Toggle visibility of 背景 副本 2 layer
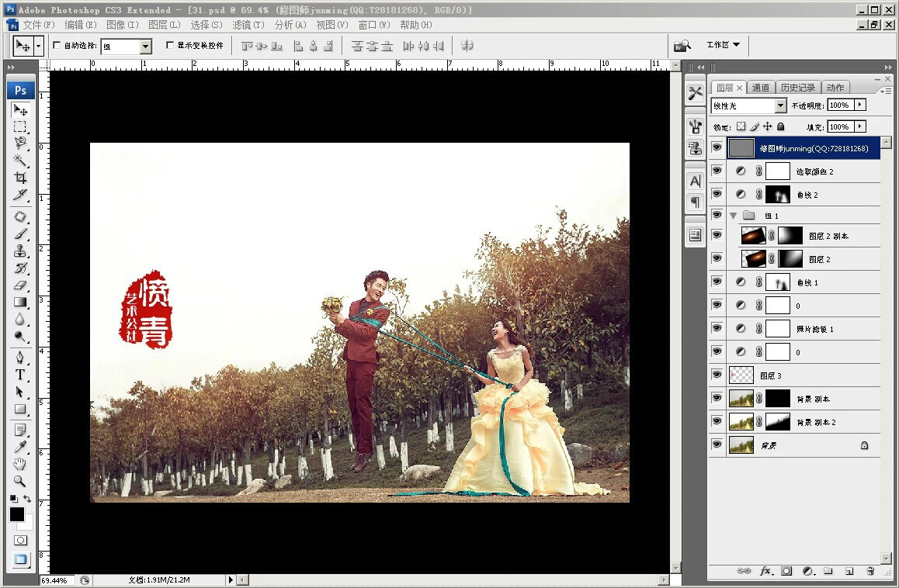 717,421
